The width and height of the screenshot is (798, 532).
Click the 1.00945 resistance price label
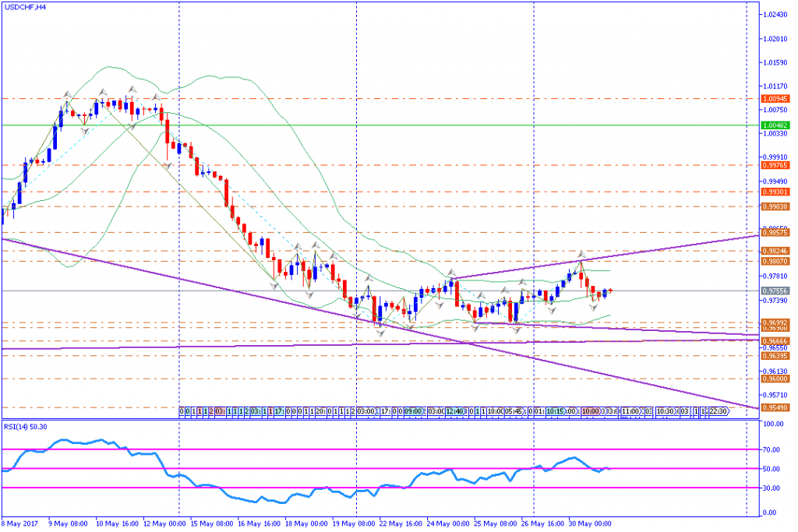(774, 99)
